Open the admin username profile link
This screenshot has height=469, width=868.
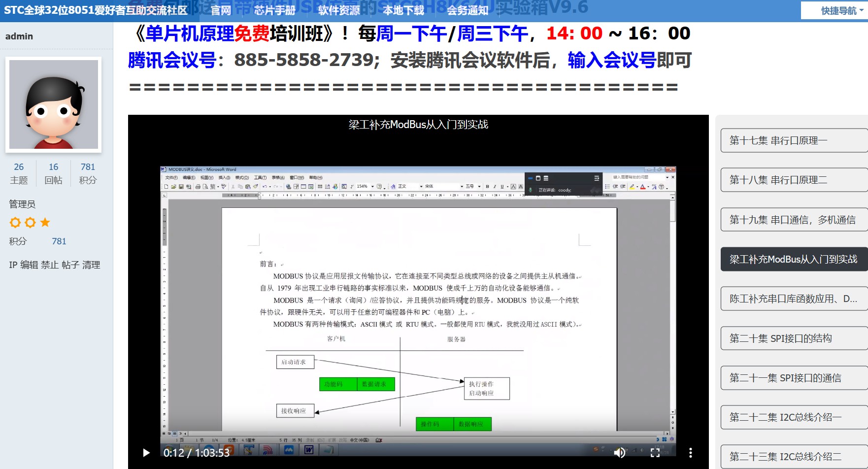point(19,36)
